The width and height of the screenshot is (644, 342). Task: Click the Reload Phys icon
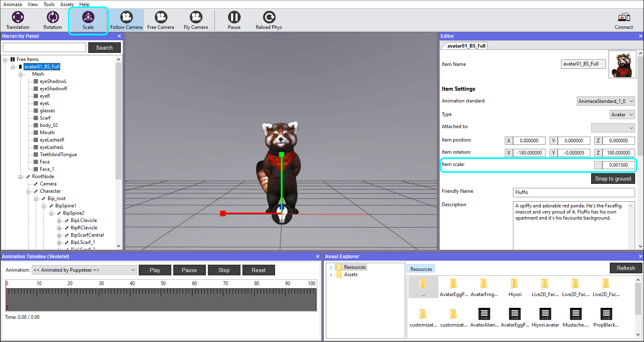tap(269, 20)
